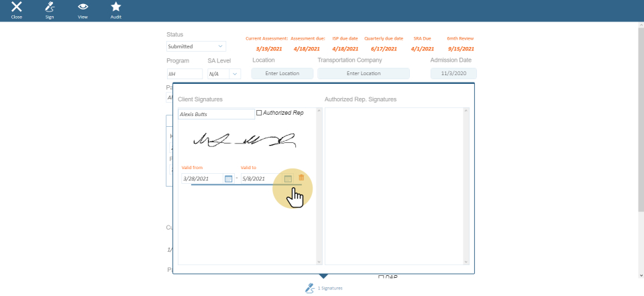Click the Close icon in the top toolbar
Image resolution: width=644 pixels, height=296 pixels.
17,7
